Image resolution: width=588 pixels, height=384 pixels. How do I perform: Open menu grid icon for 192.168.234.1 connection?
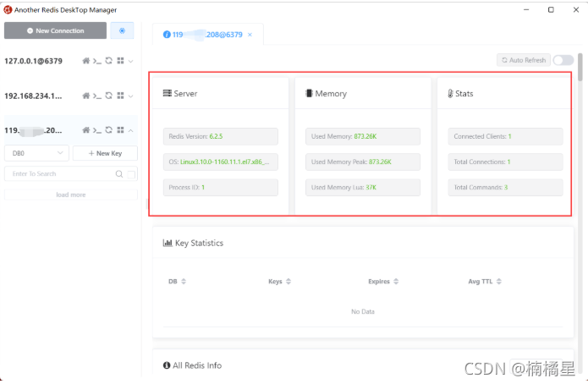[x=120, y=96]
